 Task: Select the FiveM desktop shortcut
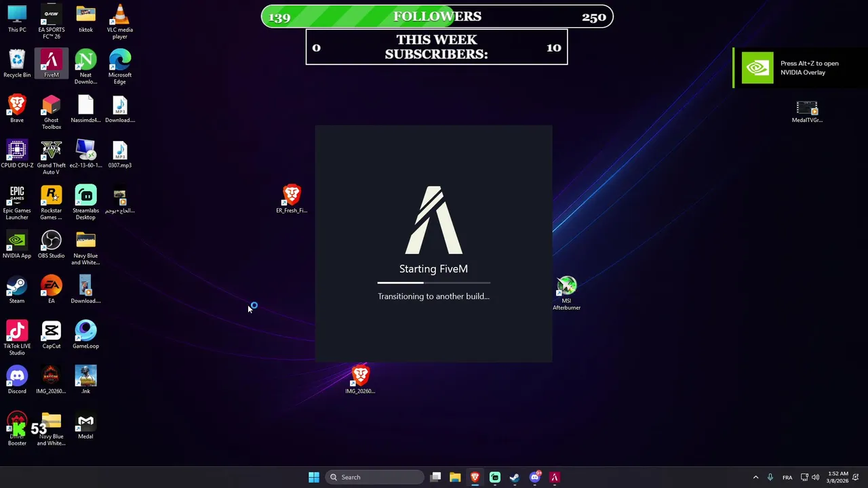pos(52,64)
